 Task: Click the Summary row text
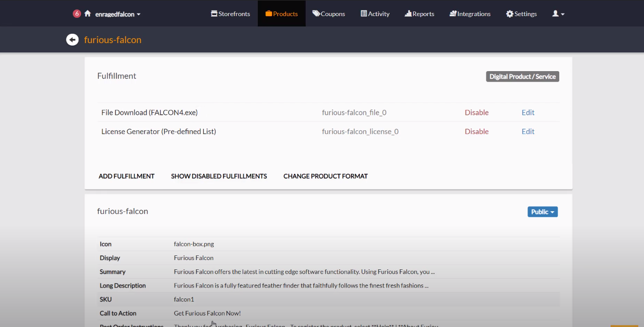click(x=304, y=271)
